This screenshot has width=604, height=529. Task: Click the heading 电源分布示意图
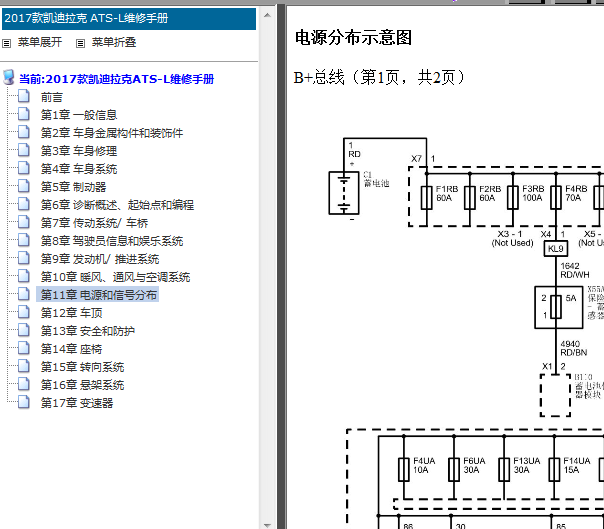(353, 38)
